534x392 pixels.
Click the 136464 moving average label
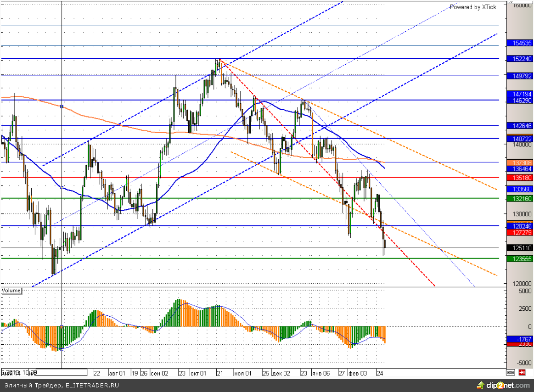tap(520, 169)
